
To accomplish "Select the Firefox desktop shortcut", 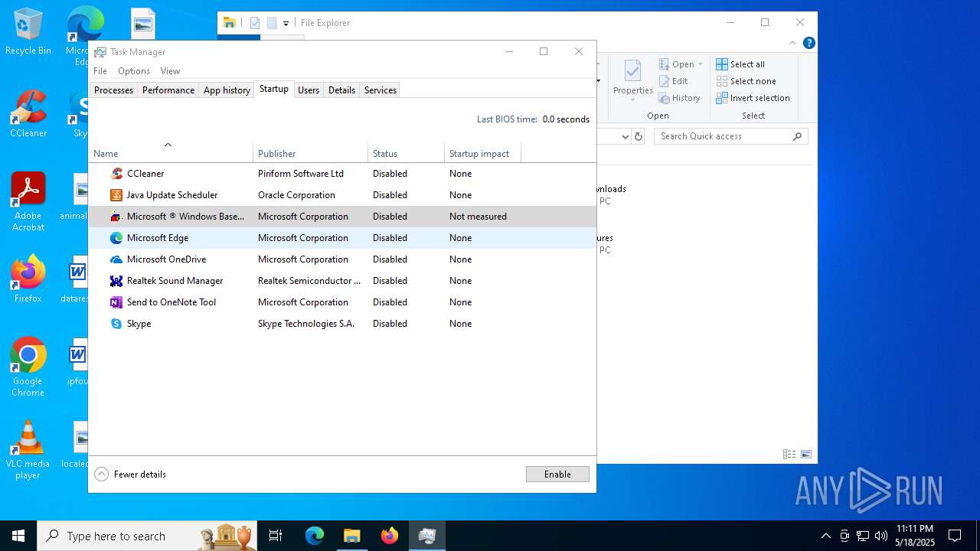I will coord(28,279).
